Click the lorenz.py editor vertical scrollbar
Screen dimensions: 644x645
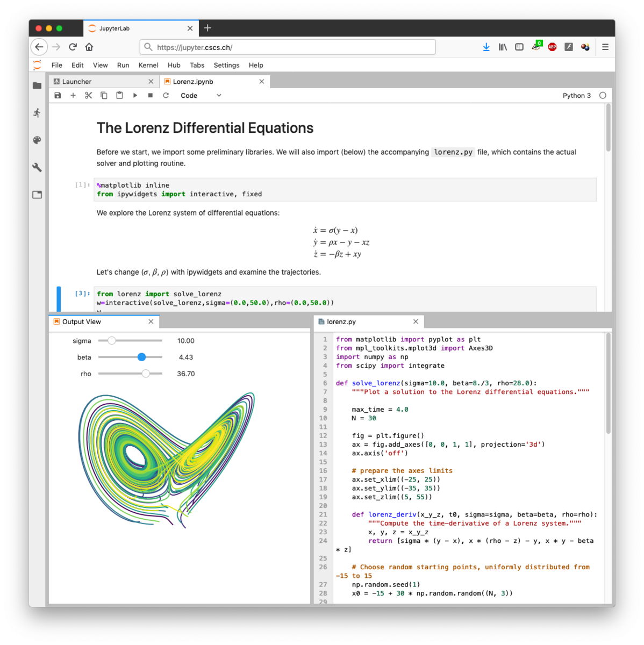[x=609, y=383]
